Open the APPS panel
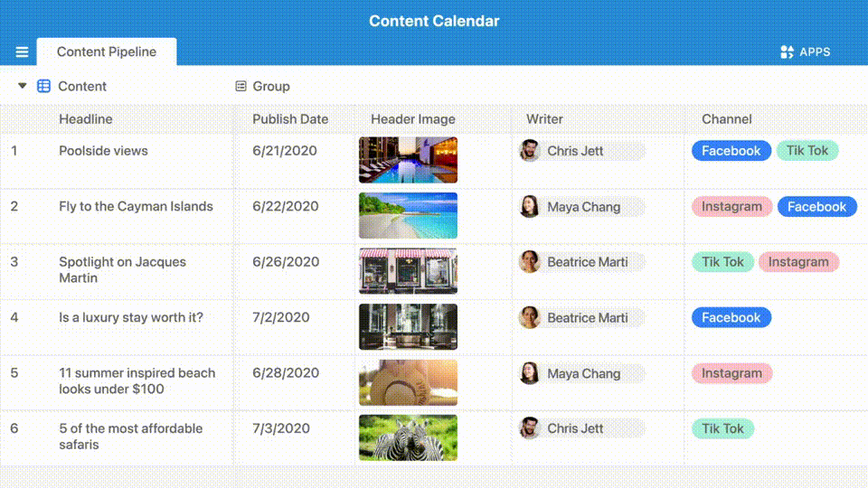This screenshot has width=868, height=488. pyautogui.click(x=805, y=52)
